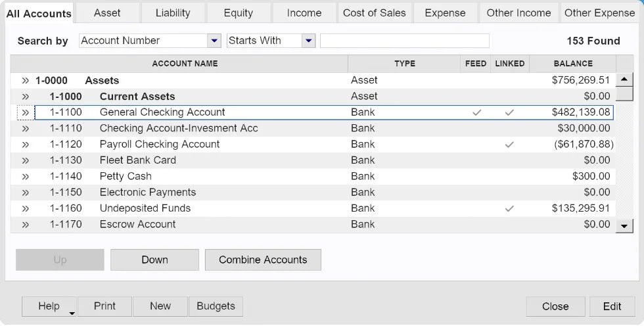
Task: Expand the Help button dropdown arrow
Action: 72,314
